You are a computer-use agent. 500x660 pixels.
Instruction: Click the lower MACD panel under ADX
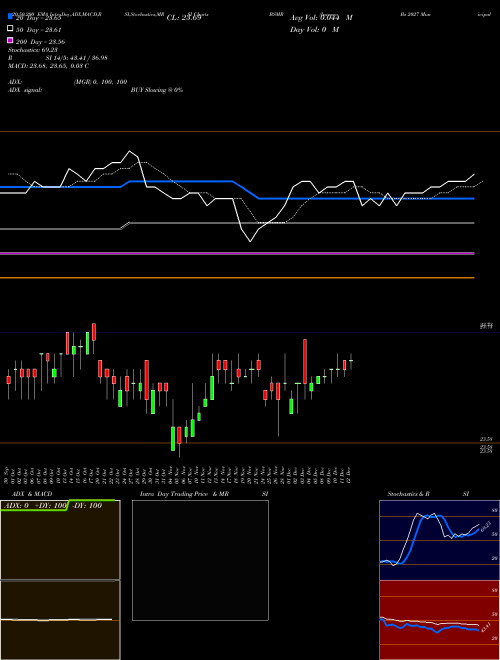pos(60,620)
